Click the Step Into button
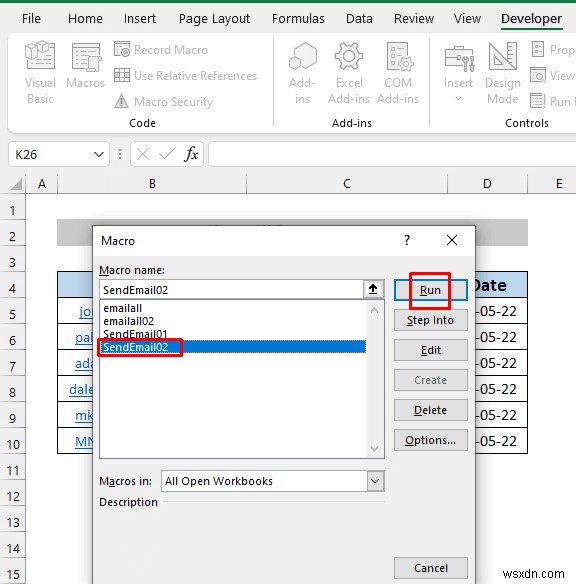 (431, 320)
